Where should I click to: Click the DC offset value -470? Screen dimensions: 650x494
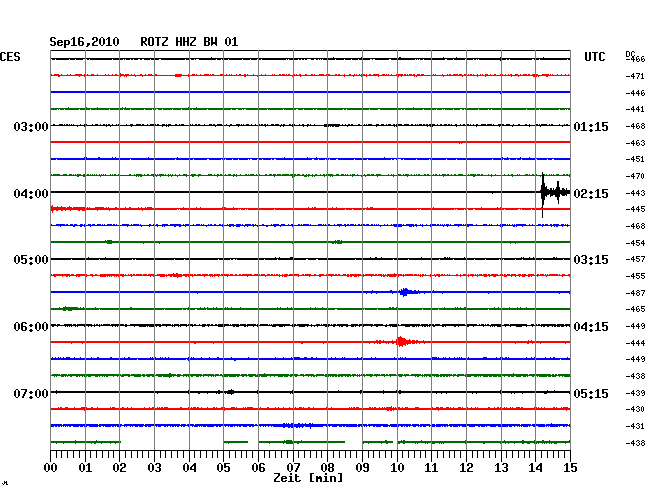pyautogui.click(x=635, y=176)
